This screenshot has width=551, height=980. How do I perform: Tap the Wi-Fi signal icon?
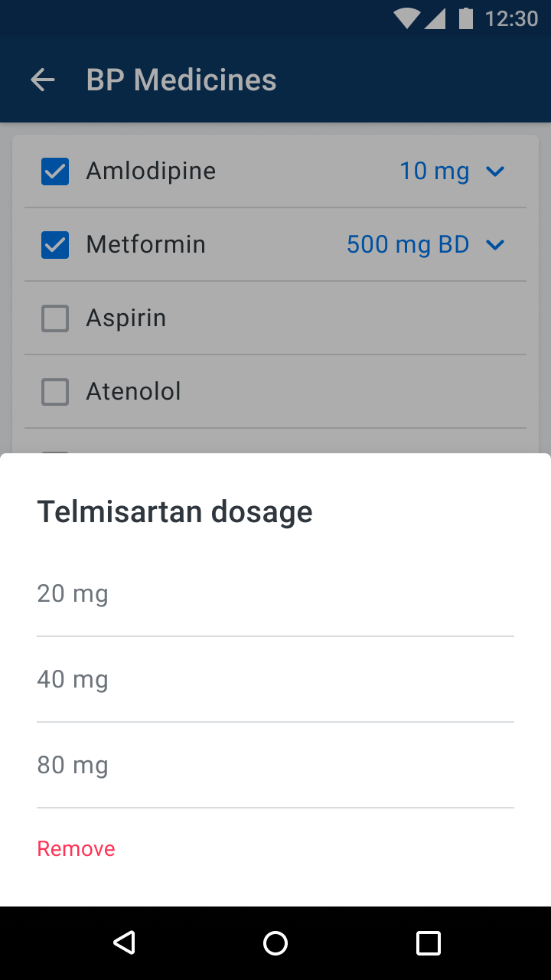(406, 18)
